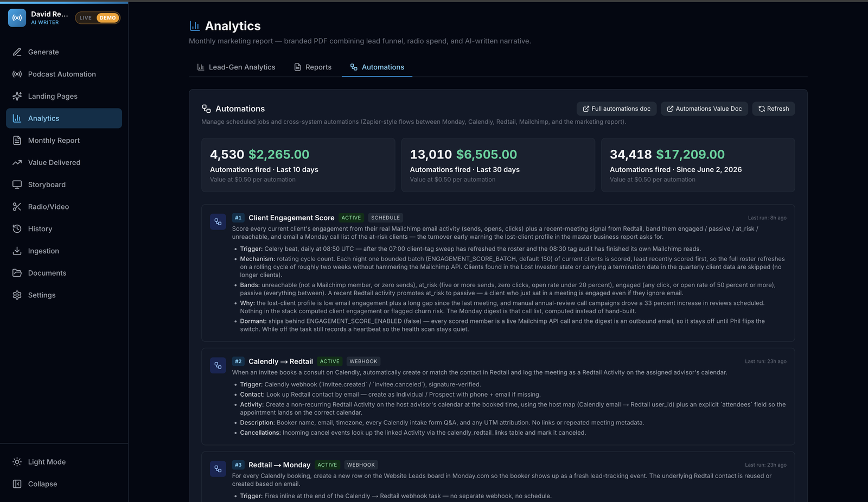Screen dimensions: 868x502
Task: Click the Value Delivered trending arrow icon
Action: [17, 163]
